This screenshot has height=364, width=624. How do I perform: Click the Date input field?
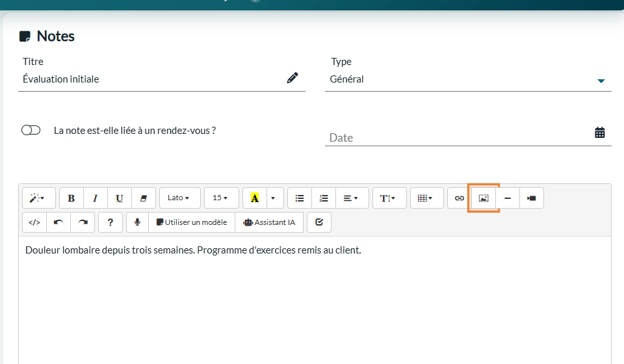click(468, 138)
